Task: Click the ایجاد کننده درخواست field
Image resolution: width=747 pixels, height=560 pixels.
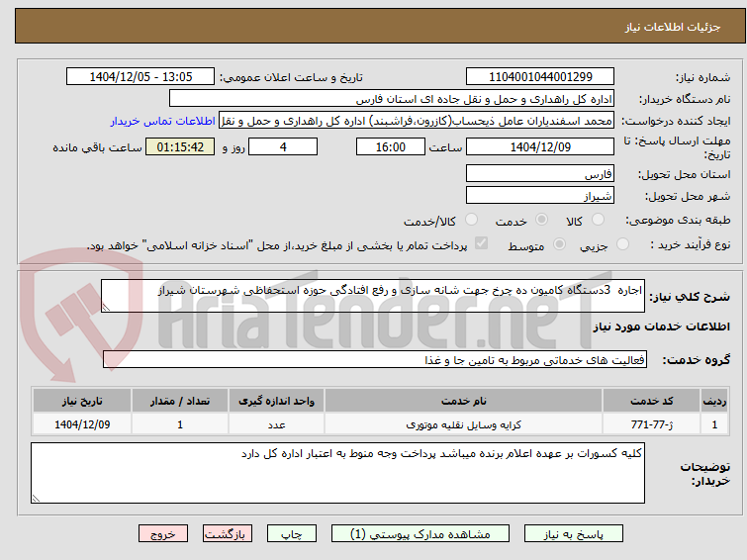Action: tap(417, 121)
